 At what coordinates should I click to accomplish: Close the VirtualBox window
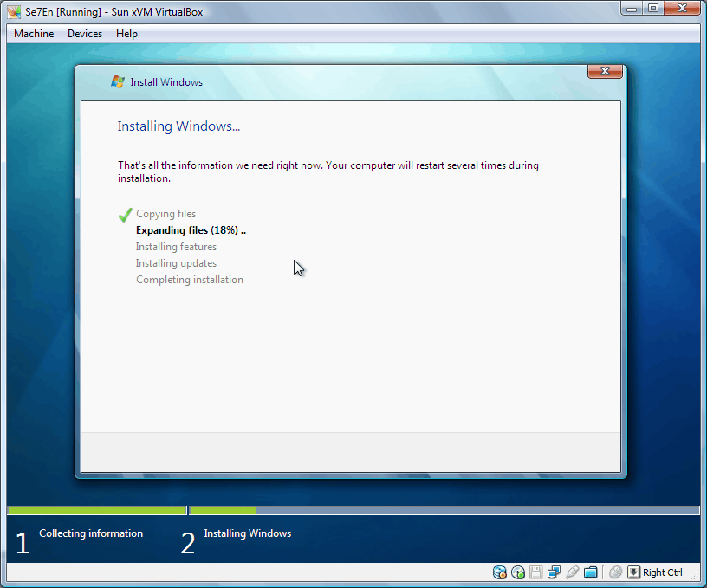[682, 9]
